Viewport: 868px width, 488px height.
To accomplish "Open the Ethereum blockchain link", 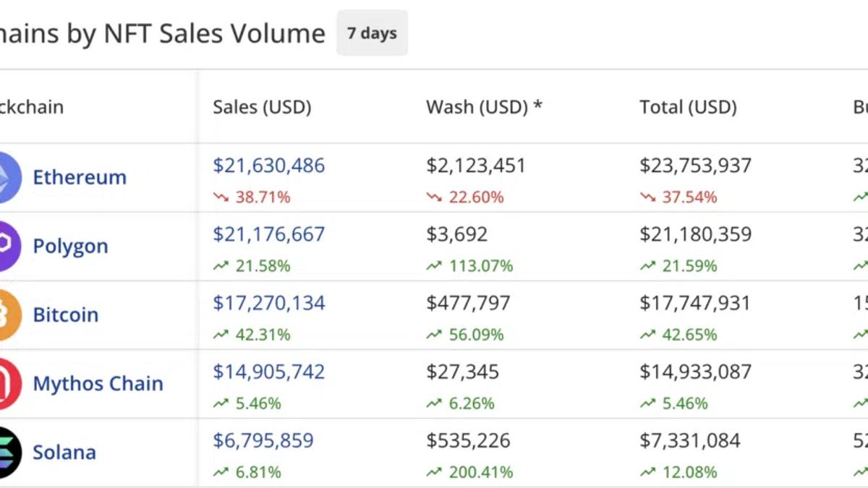I will pyautogui.click(x=80, y=177).
